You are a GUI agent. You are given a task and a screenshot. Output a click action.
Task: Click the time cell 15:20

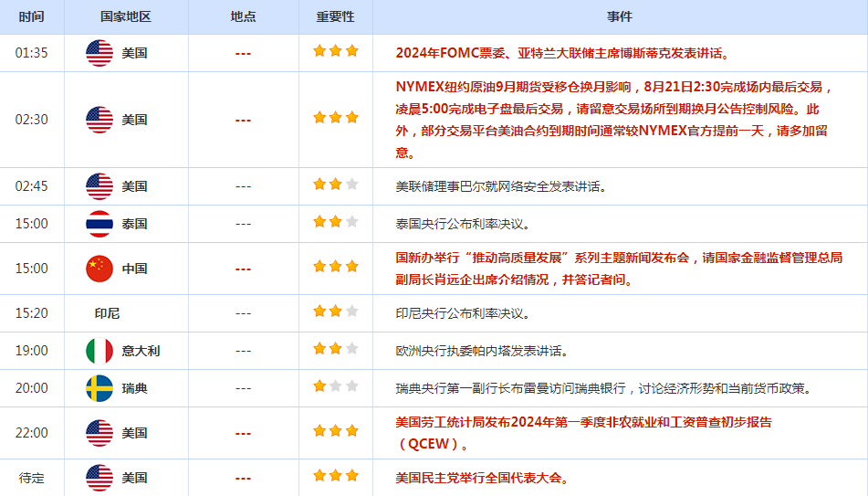(x=32, y=313)
